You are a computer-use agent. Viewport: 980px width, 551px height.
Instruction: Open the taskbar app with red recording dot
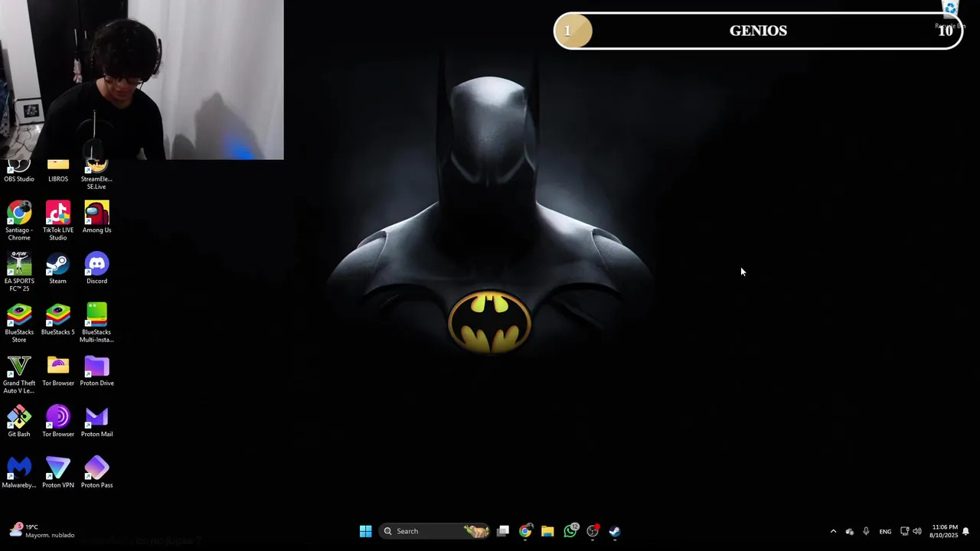(593, 531)
